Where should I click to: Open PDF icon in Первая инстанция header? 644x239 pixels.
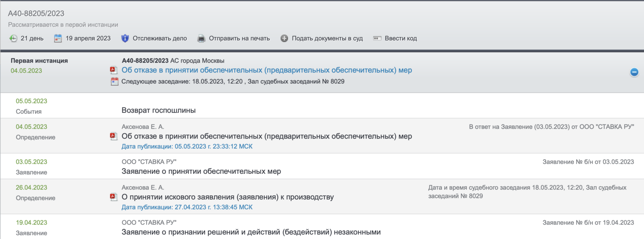(x=114, y=70)
